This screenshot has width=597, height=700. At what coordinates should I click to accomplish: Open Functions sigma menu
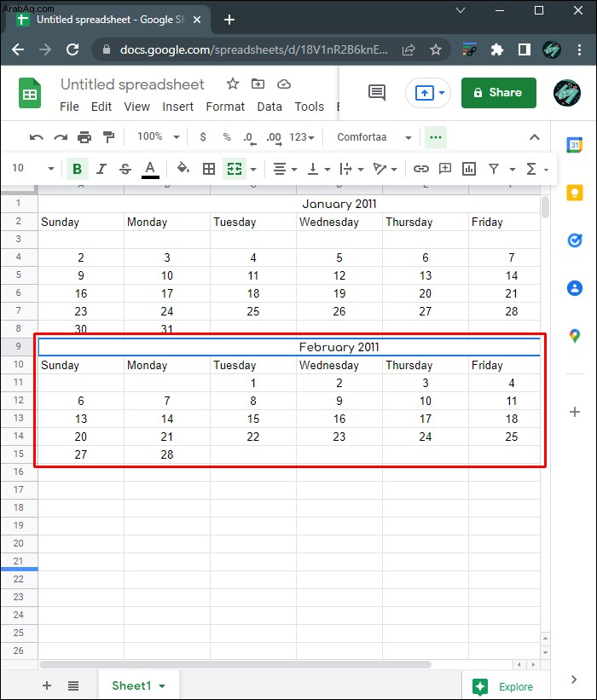point(536,169)
